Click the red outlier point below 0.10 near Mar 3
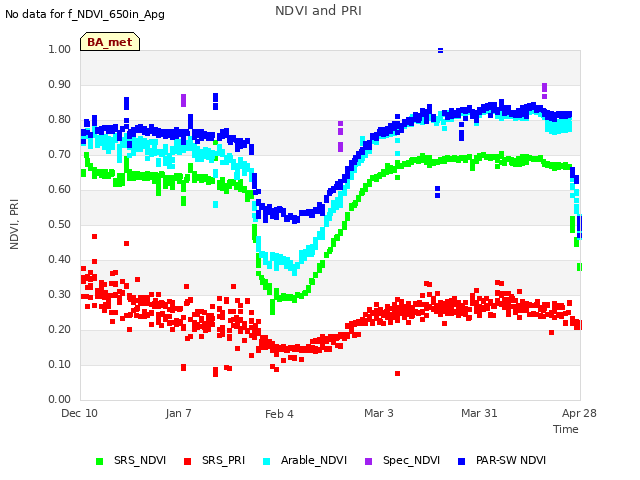This screenshot has width=640, height=480. click(x=398, y=373)
